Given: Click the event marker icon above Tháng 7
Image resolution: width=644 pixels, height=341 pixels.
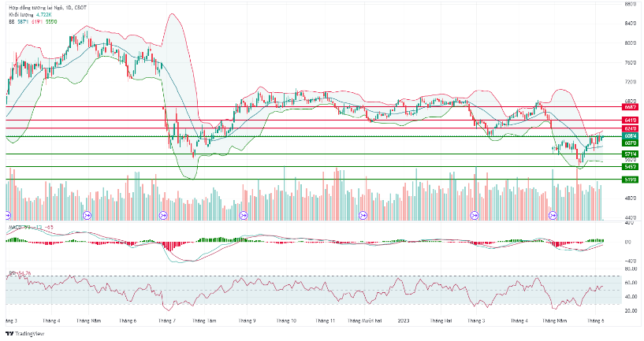Looking at the screenshot, I should [x=164, y=214].
